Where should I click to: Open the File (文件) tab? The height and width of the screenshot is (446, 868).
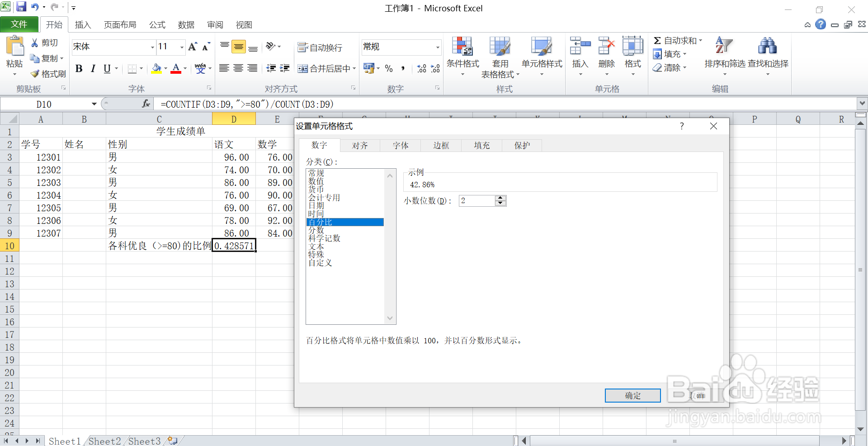pos(19,24)
